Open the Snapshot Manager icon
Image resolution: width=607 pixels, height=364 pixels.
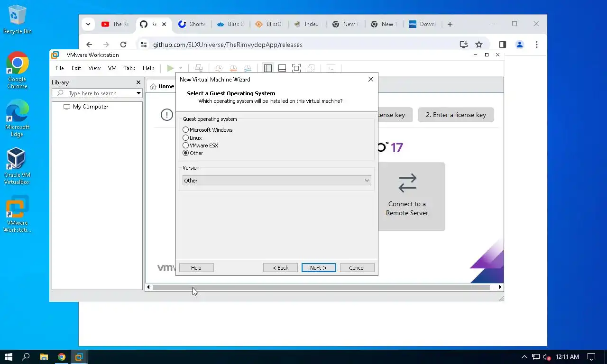(x=247, y=68)
